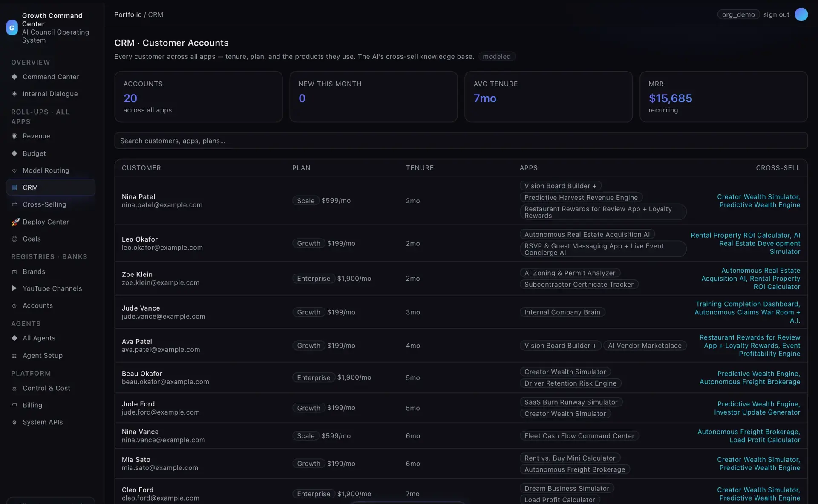Click the AI Vendor Marketplace chip
This screenshot has width=818, height=504.
645,346
